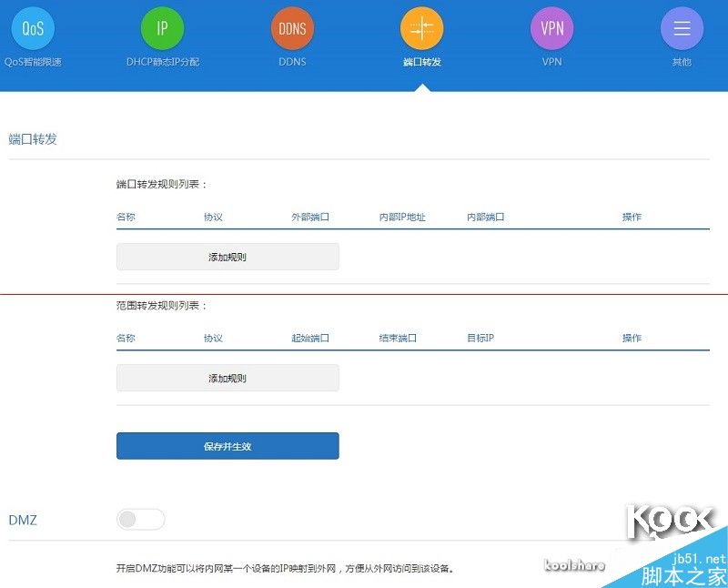The height and width of the screenshot is (588, 728).
Task: Open the 其他 hamburger menu icon
Action: (682, 28)
